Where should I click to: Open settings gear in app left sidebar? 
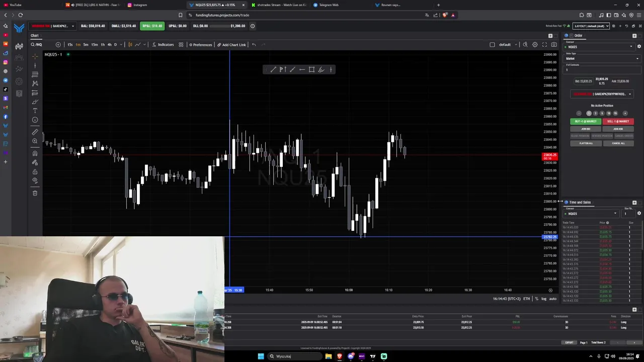(x=19, y=81)
